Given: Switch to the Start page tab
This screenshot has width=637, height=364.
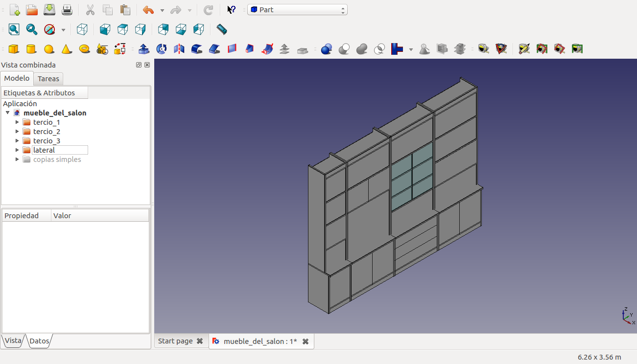Looking at the screenshot, I should 175,341.
